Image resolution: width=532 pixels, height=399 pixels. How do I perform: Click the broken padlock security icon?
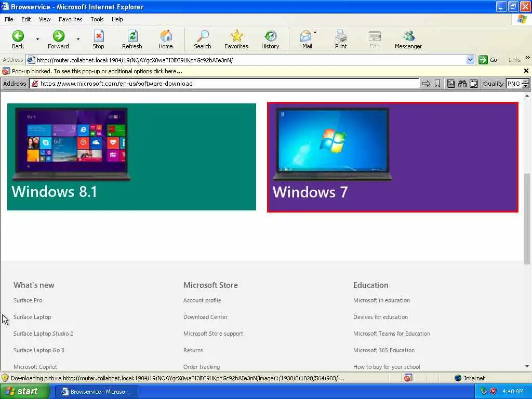[35, 84]
